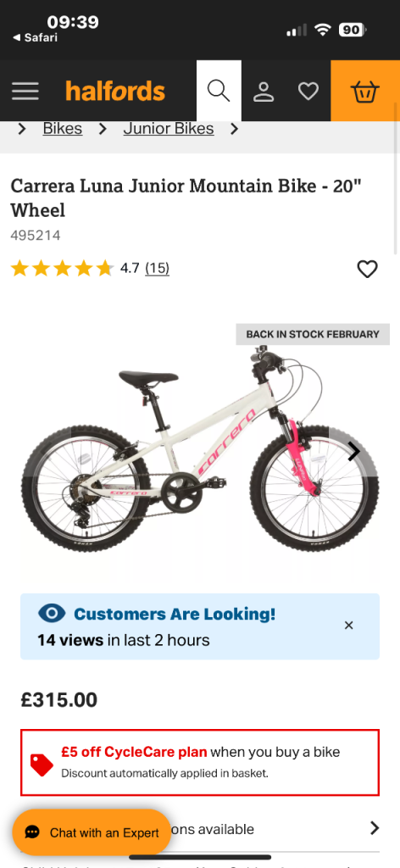Open the hamburger navigation menu
This screenshot has height=868, width=400.
[x=25, y=91]
